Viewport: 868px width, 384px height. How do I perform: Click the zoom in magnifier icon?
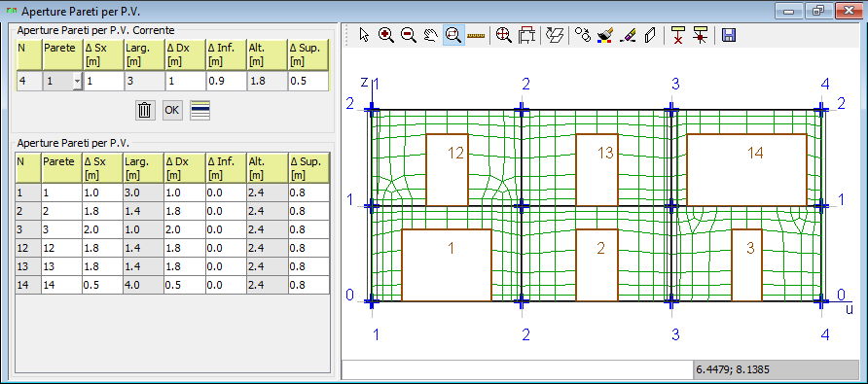386,35
